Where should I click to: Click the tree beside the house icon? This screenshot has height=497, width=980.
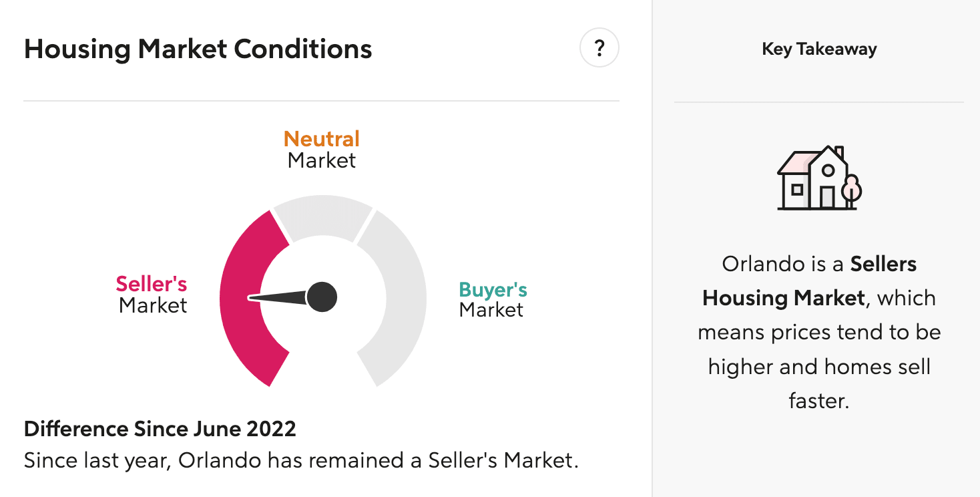[x=852, y=191]
